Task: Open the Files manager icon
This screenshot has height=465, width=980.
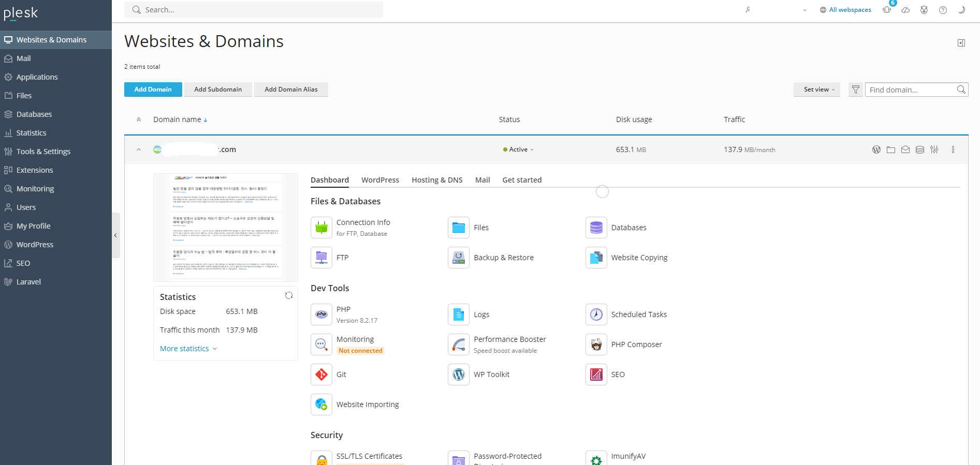Action: (459, 228)
